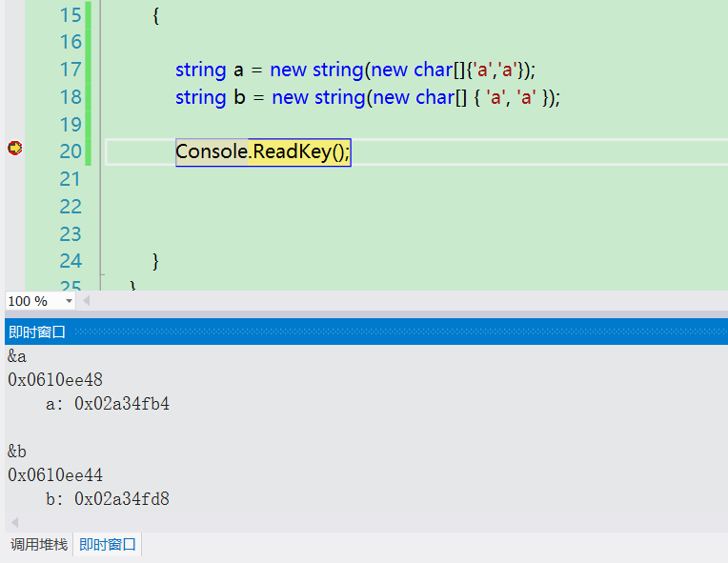Click the 即时窗口 panel title bar

(366, 332)
